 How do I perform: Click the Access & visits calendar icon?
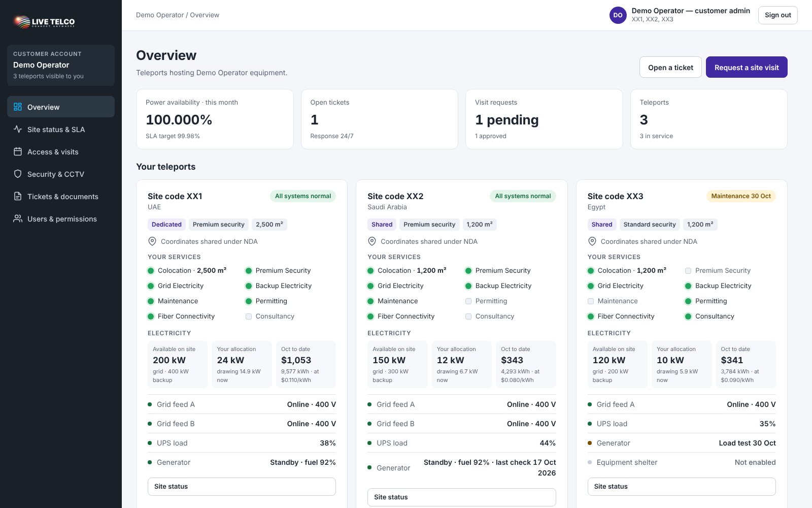[x=18, y=151]
